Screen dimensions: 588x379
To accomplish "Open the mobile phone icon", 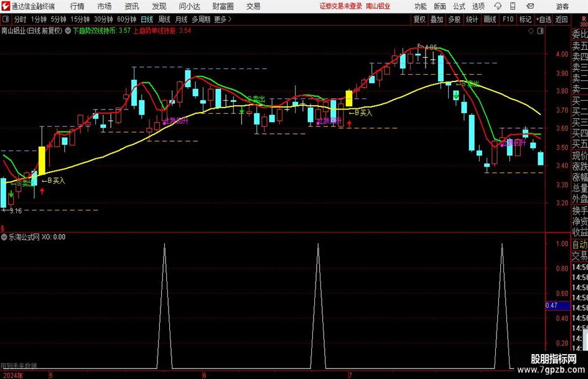I will (x=513, y=6).
